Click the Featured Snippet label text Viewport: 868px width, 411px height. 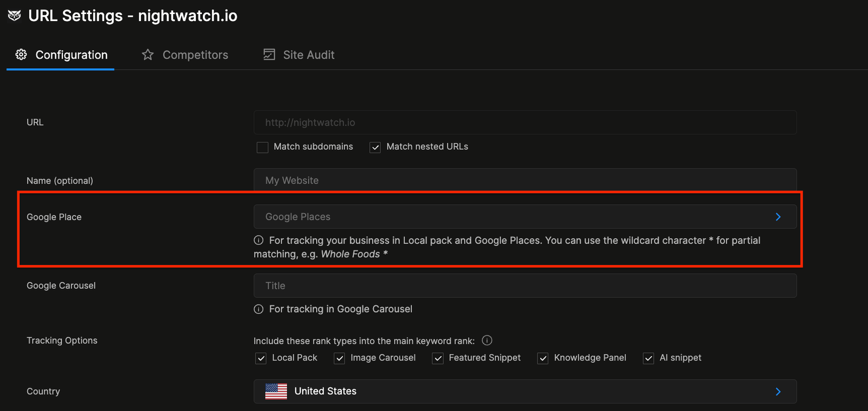485,358
